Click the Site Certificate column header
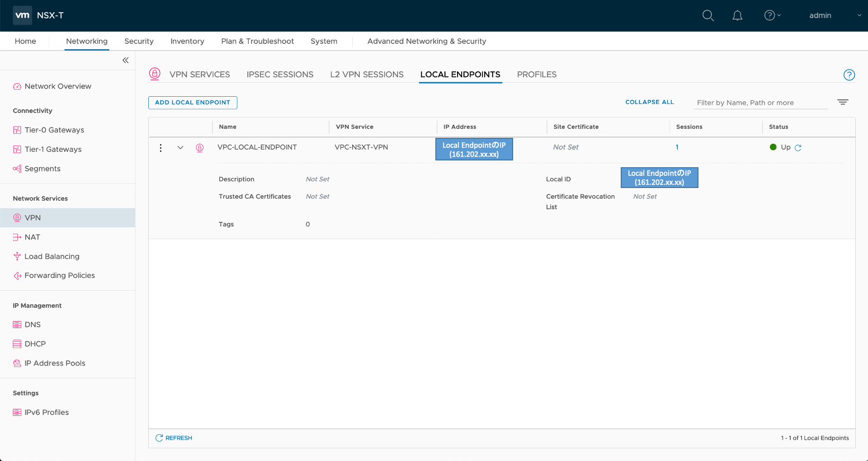 (x=576, y=127)
